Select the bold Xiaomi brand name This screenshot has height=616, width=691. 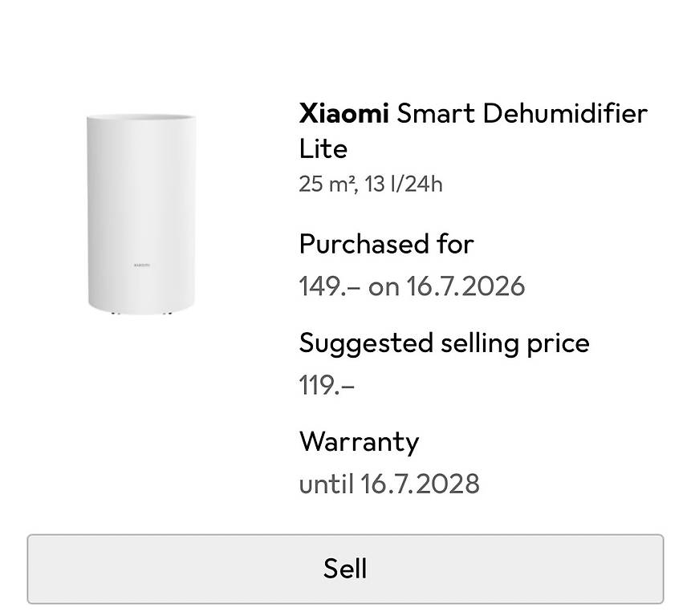(343, 113)
